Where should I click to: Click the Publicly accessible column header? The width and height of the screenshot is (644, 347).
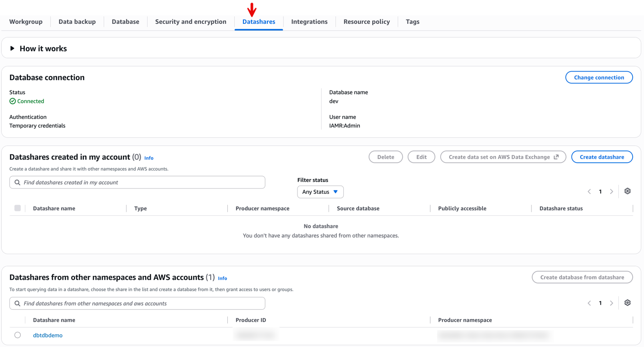[x=462, y=208]
